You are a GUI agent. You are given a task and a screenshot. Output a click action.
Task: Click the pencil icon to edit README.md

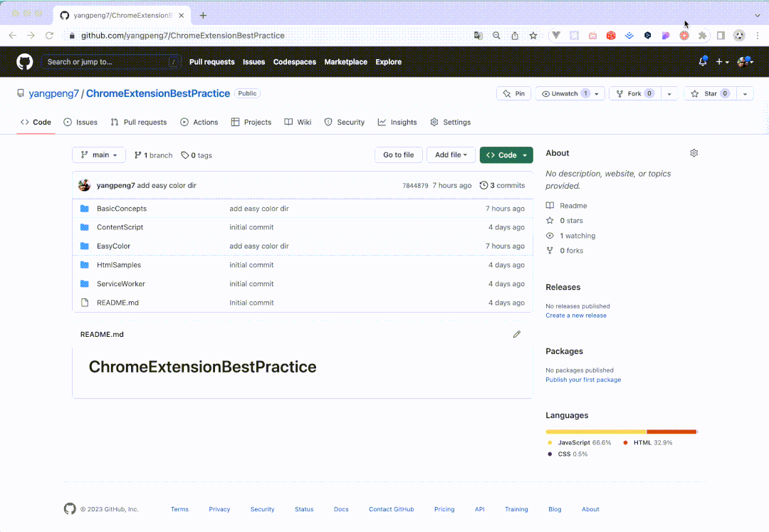coord(516,335)
